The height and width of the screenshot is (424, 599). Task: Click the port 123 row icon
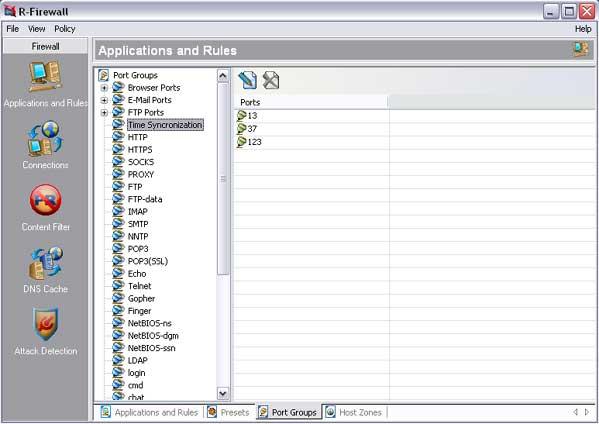click(x=241, y=142)
